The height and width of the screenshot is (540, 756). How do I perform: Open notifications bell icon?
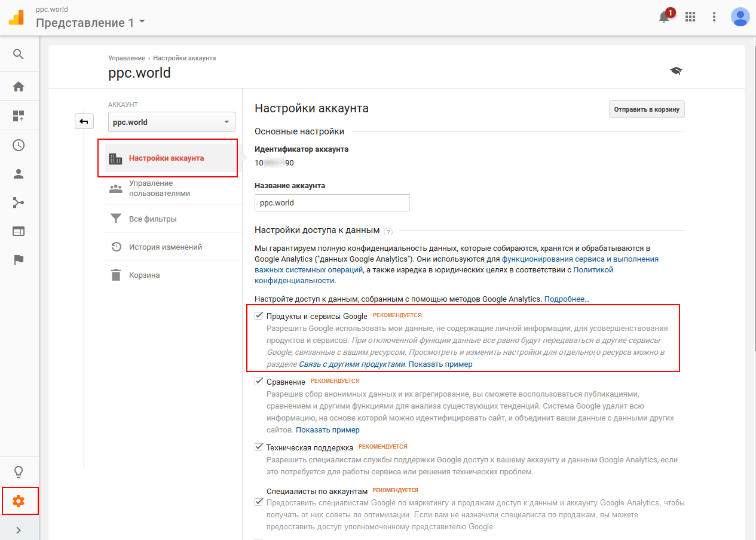point(664,17)
